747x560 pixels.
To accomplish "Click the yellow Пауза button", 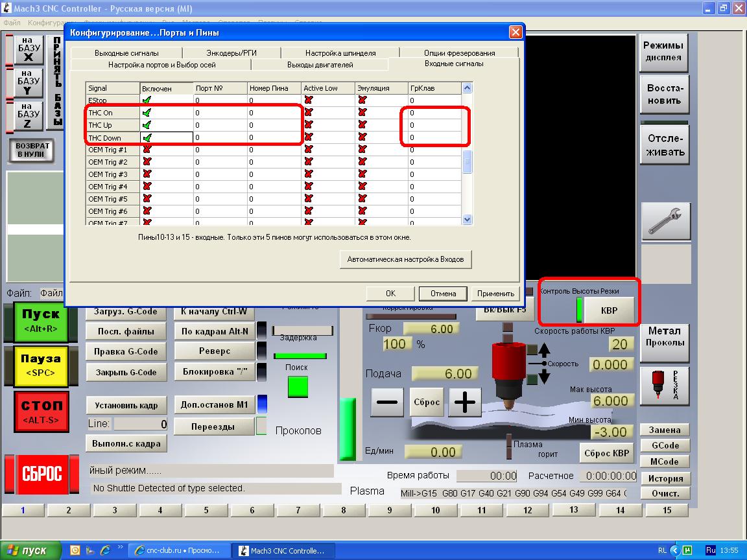I will tap(41, 366).
